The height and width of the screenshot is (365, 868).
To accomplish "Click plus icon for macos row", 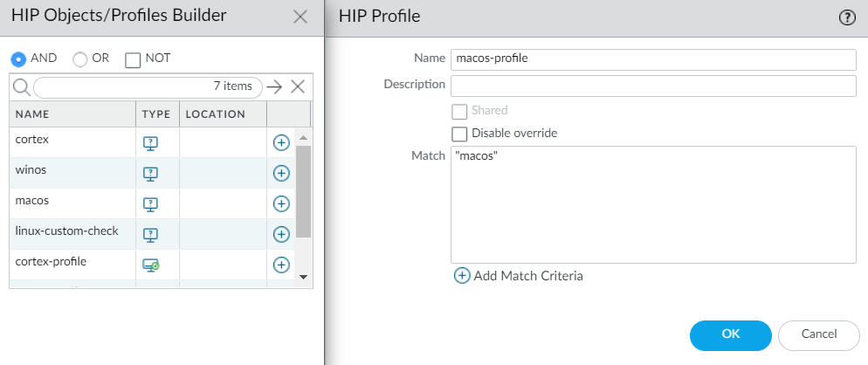I will pyautogui.click(x=281, y=203).
